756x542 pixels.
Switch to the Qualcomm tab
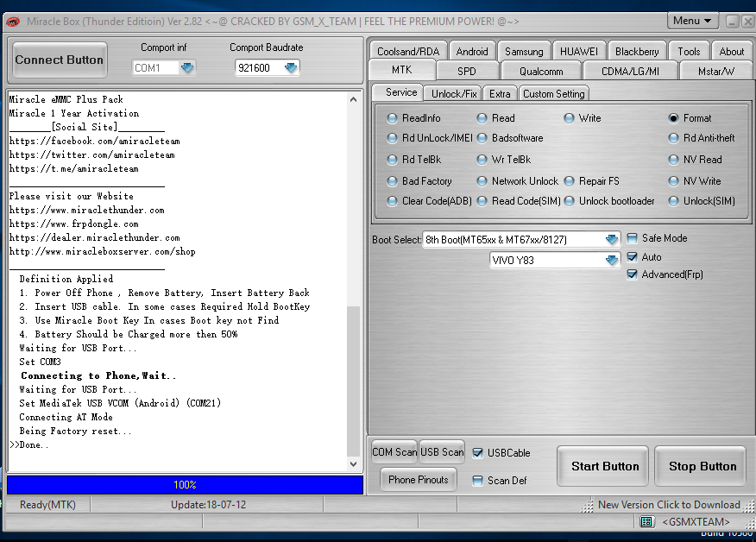point(541,72)
